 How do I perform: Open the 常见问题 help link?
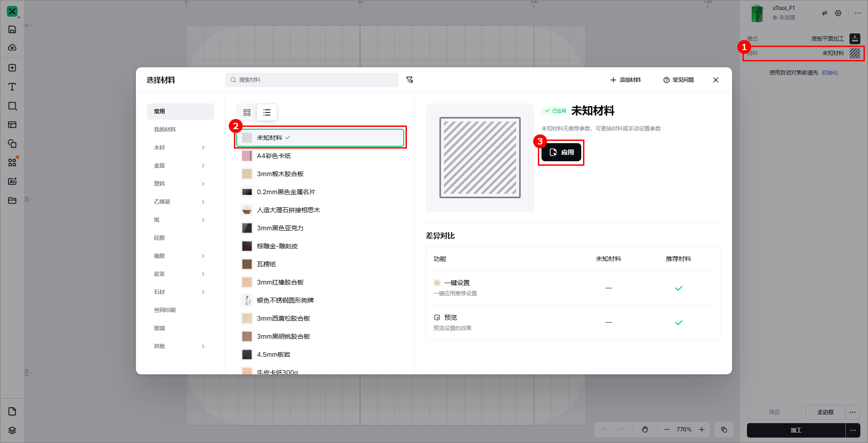coord(678,80)
